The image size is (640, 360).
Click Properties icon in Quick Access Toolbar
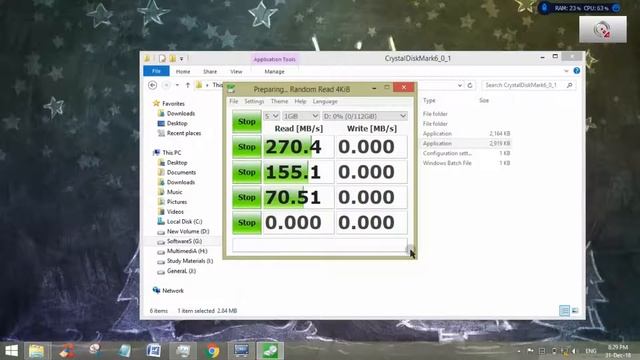[x=162, y=58]
